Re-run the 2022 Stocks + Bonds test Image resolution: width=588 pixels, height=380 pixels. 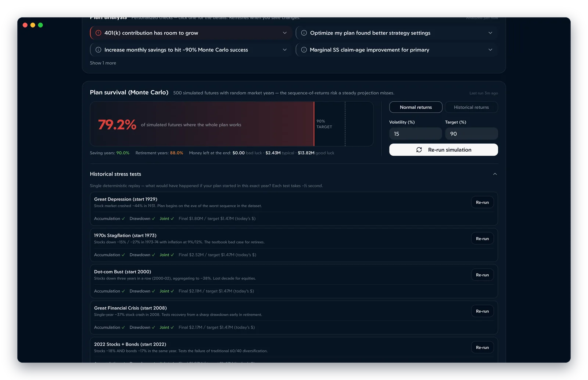[x=482, y=347]
